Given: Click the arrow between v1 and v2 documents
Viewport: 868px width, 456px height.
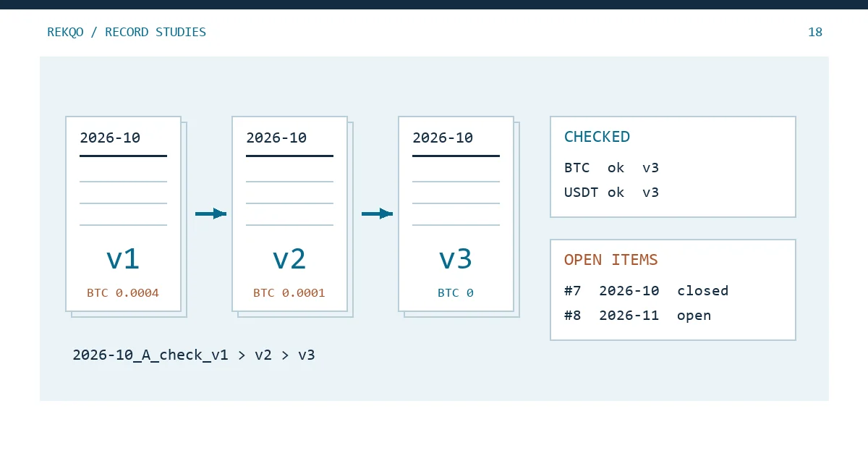Looking at the screenshot, I should click(211, 214).
